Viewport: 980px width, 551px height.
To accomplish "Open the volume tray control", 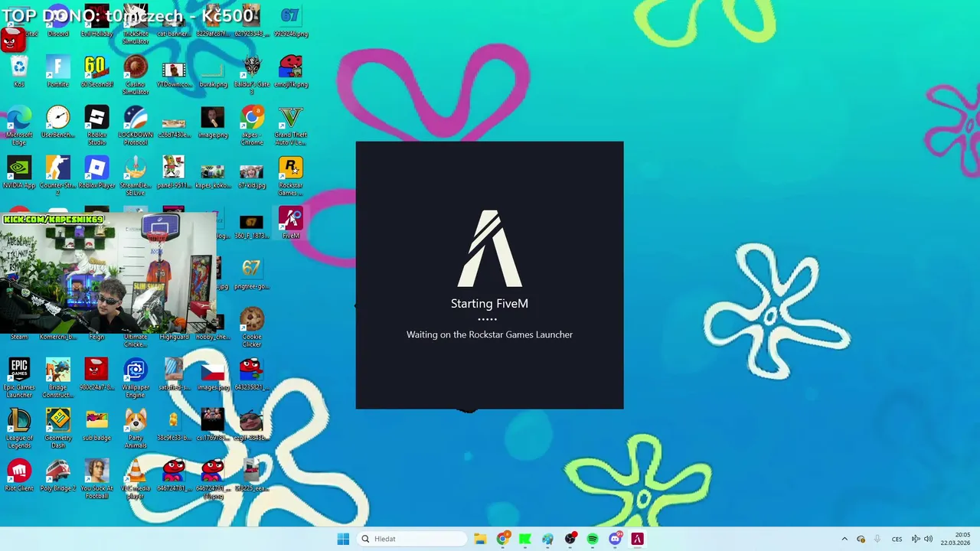I will (928, 539).
